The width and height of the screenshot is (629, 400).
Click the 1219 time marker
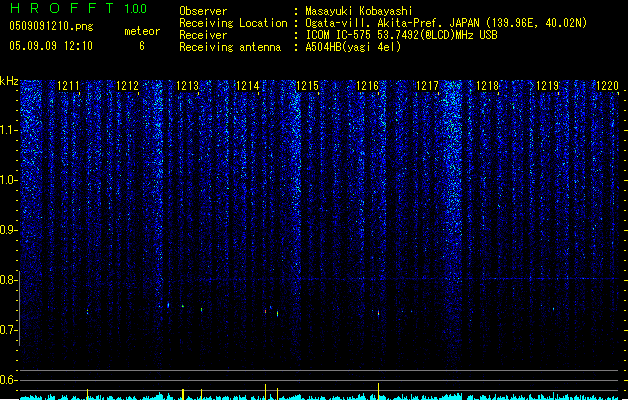pos(548,86)
